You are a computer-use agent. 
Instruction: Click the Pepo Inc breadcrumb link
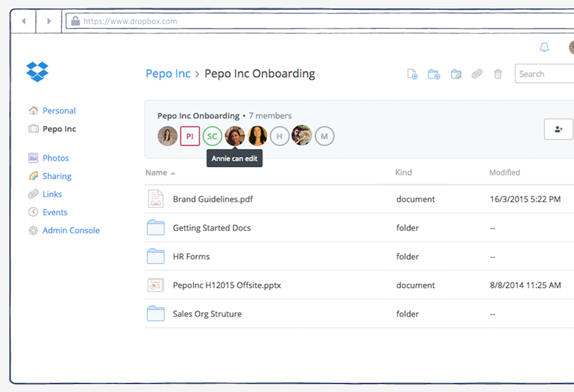[168, 74]
